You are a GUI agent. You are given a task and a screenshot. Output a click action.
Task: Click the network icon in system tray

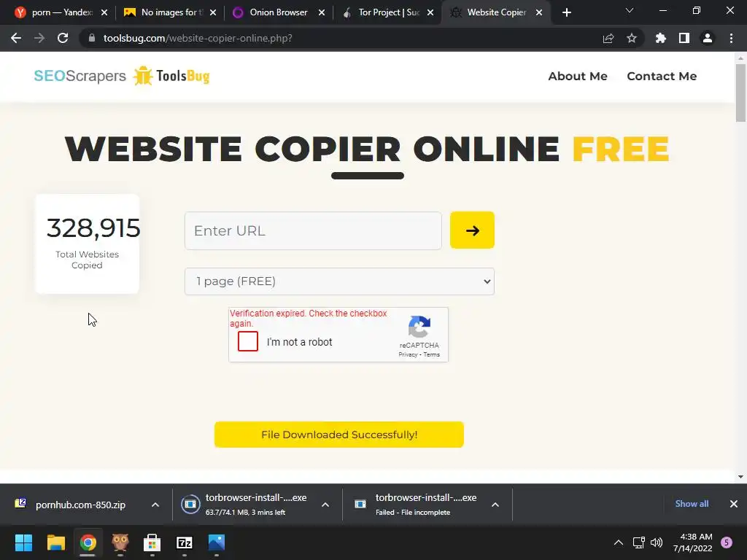pyautogui.click(x=638, y=542)
